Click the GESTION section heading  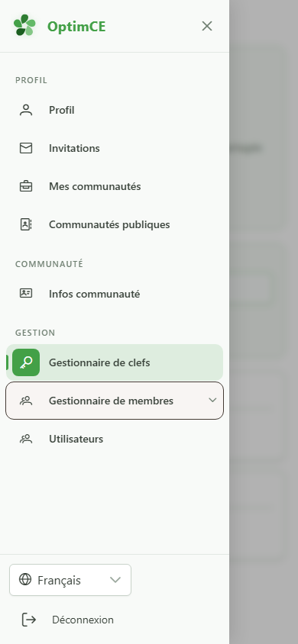(35, 333)
